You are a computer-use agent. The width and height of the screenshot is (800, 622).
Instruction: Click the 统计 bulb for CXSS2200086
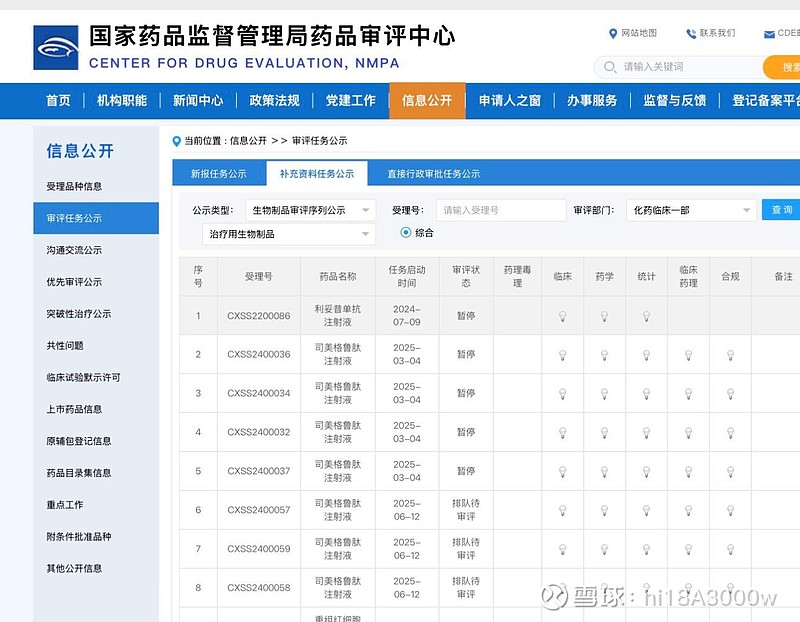click(x=646, y=316)
